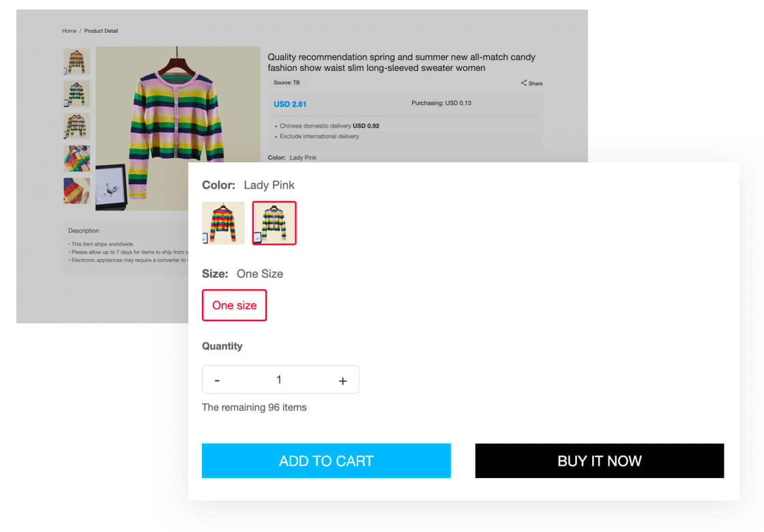Screen dimensions: 764x532
Task: View the fifth thumbnail showing sleeve close-up
Action: click(x=76, y=190)
